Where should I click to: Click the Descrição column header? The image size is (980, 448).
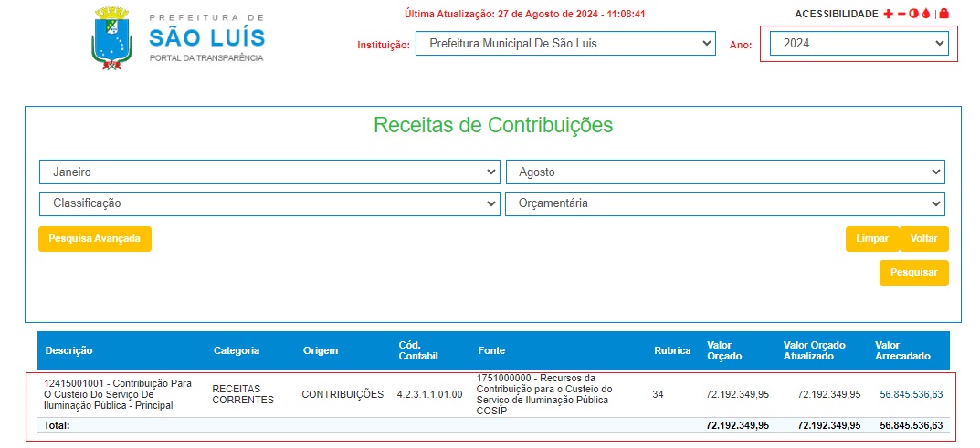click(x=68, y=350)
